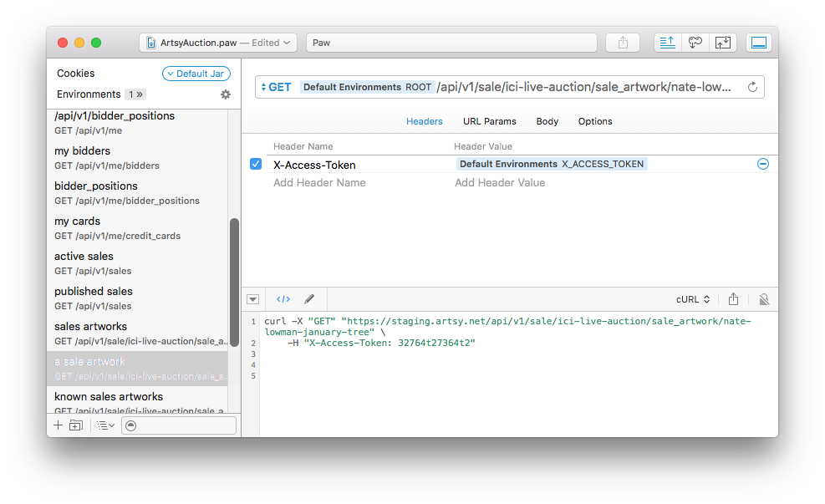Click the Paw title search field
The width and height of the screenshot is (825, 504).
click(451, 43)
